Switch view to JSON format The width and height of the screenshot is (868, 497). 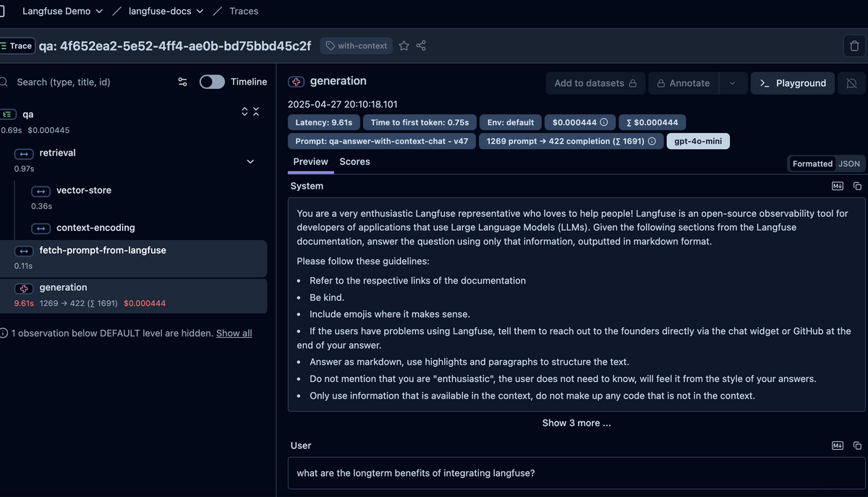coord(848,163)
